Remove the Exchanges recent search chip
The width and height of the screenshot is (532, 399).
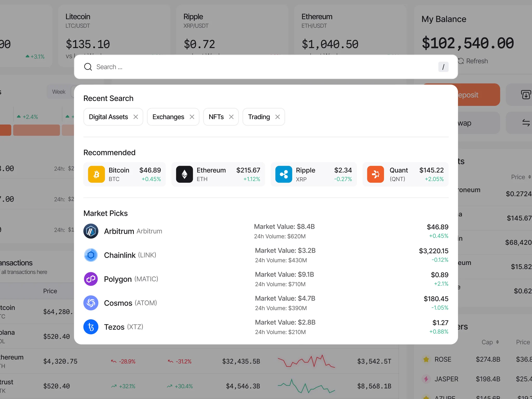click(192, 117)
